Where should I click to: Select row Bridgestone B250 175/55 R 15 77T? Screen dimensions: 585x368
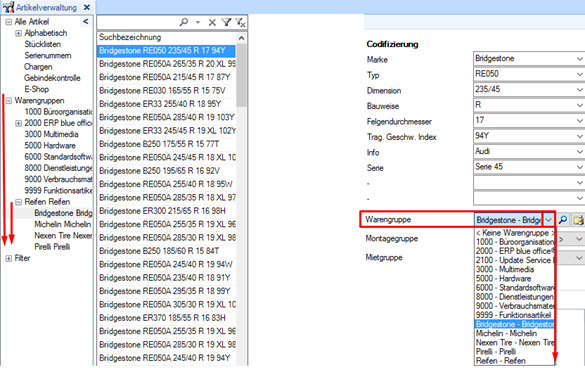click(166, 144)
